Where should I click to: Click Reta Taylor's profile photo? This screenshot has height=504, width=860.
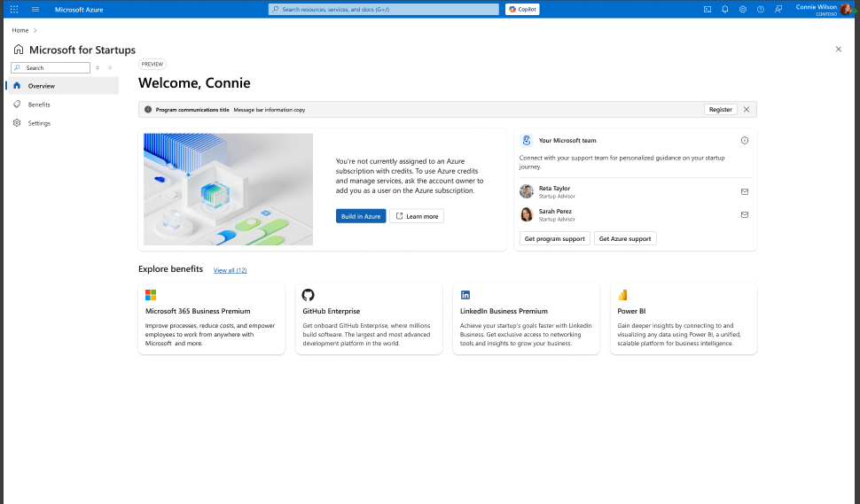click(527, 191)
